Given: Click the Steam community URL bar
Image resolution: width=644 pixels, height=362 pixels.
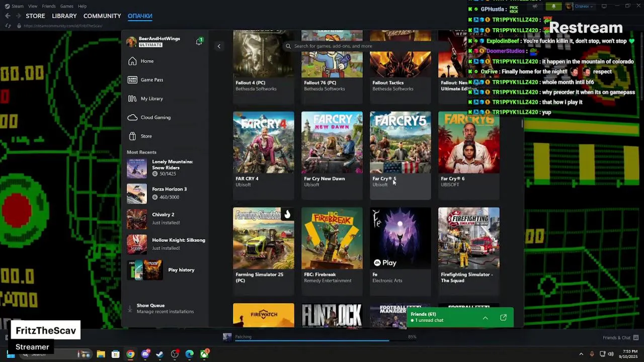Looking at the screenshot, I should 63,26.
